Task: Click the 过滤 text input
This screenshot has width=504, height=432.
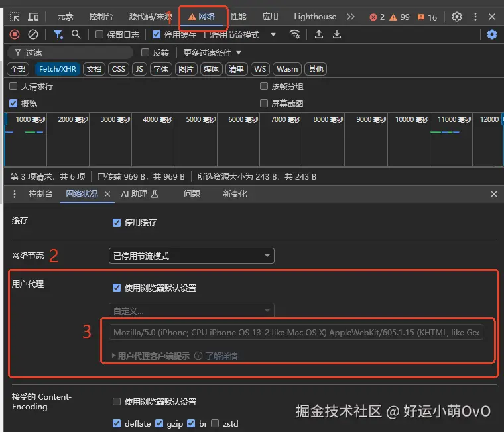Action: coord(70,52)
